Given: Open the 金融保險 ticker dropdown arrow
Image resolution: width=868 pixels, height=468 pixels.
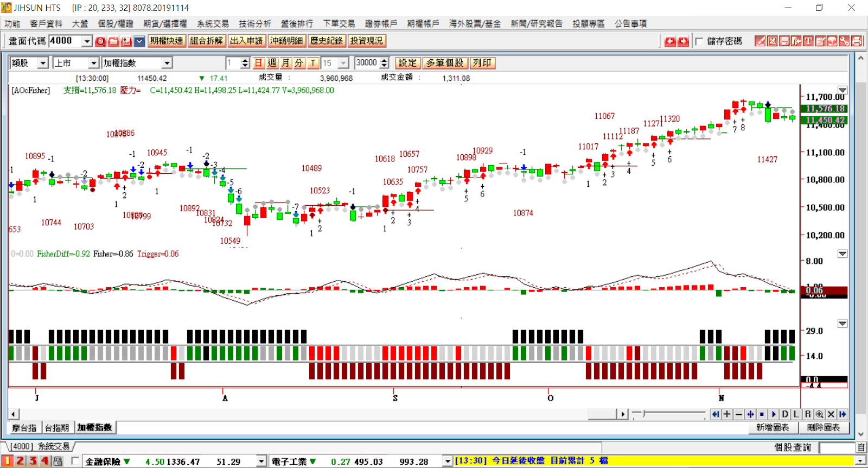Looking at the screenshot, I should coord(261,461).
